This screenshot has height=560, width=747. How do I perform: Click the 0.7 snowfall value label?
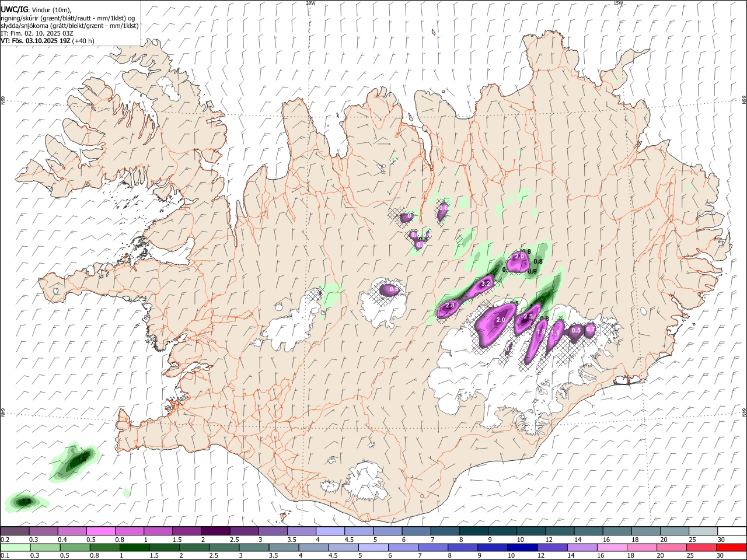[590, 330]
